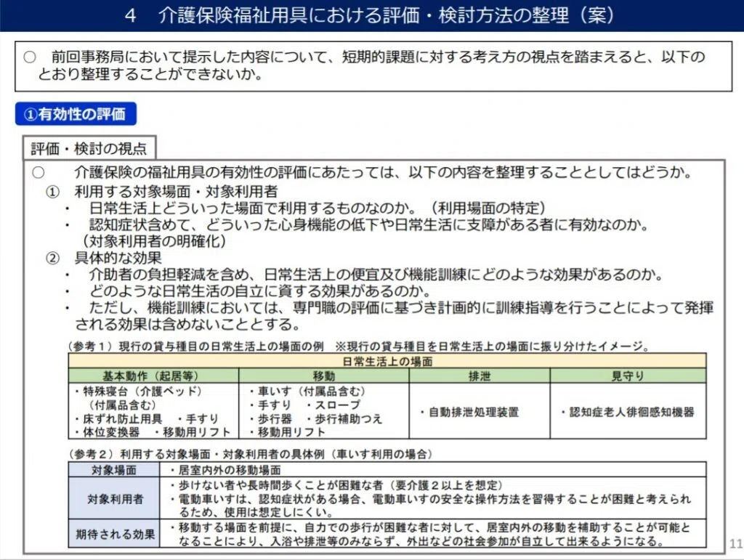Click the row header '対象場面'
744x560 pixels.
[114, 470]
